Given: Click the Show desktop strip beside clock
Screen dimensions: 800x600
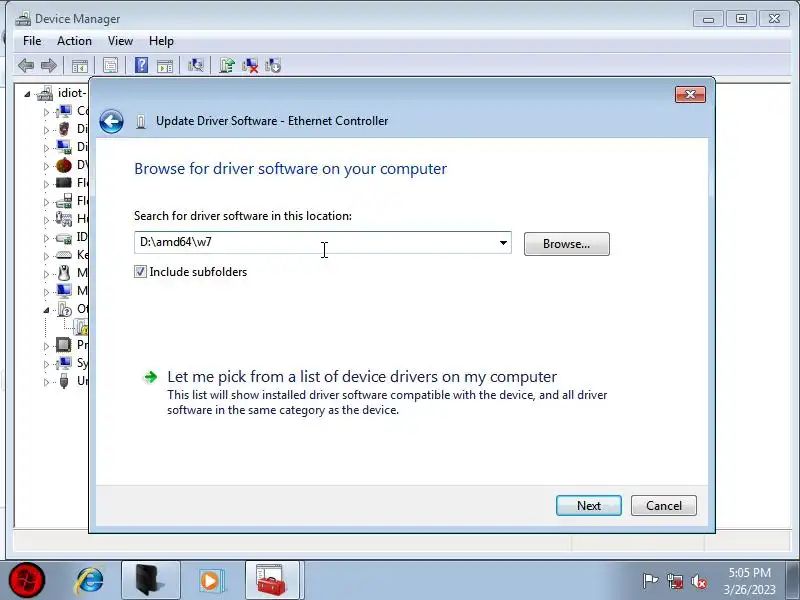Looking at the screenshot, I should pos(793,581).
